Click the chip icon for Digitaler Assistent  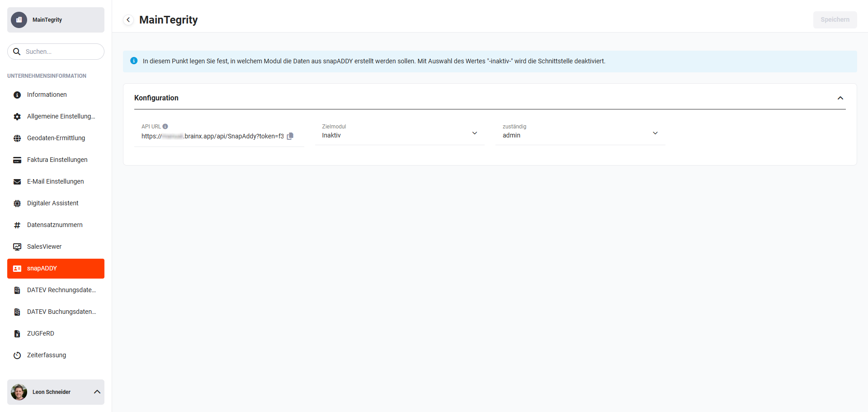click(17, 204)
